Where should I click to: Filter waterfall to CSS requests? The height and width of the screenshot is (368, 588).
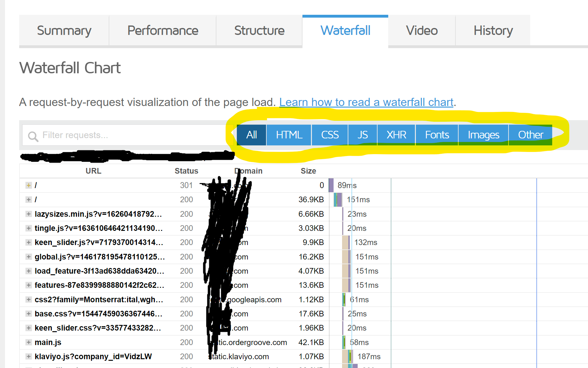click(x=329, y=135)
